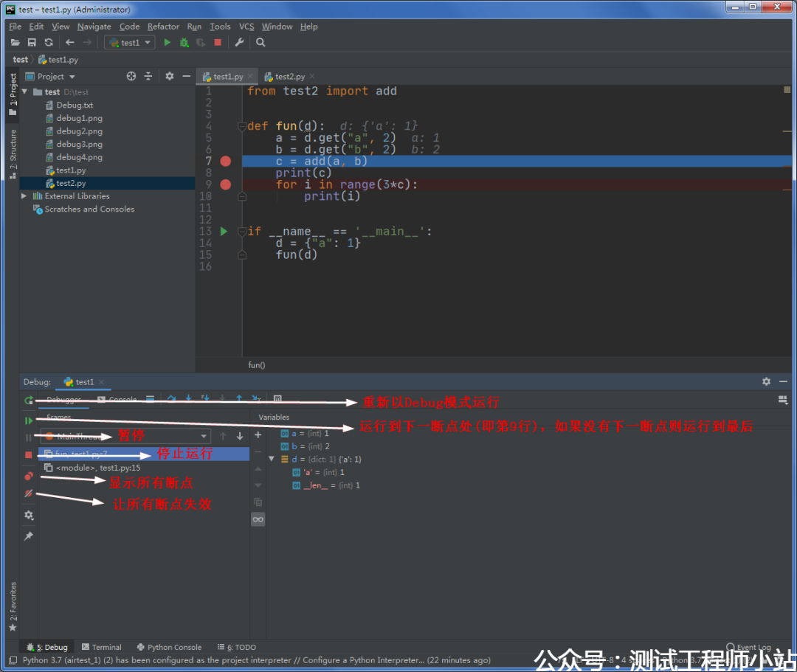Click the Synchronize toolbar icon
The image size is (797, 672).
[x=49, y=43]
